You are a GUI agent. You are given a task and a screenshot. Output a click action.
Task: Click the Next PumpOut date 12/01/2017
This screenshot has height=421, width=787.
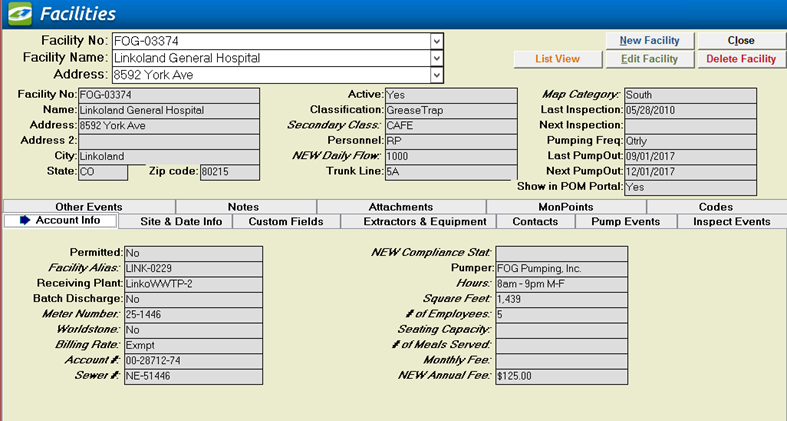[x=691, y=172]
